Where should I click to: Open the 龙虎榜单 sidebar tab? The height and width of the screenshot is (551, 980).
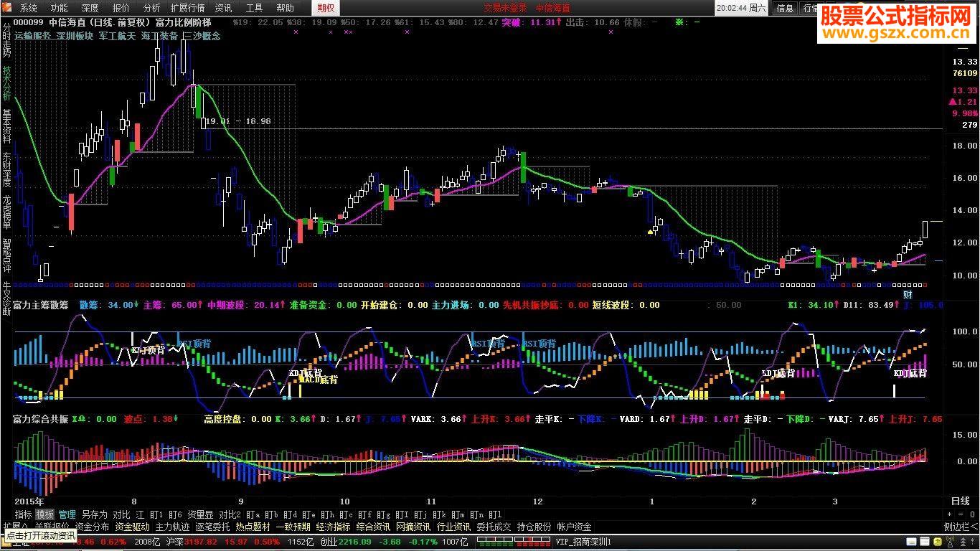pos(6,212)
